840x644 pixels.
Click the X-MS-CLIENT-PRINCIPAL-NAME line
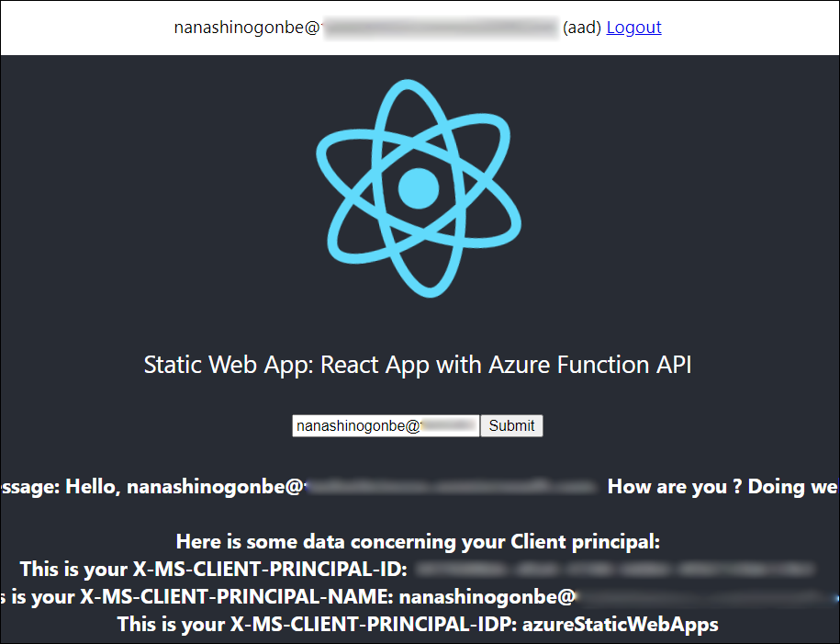[x=419, y=597]
